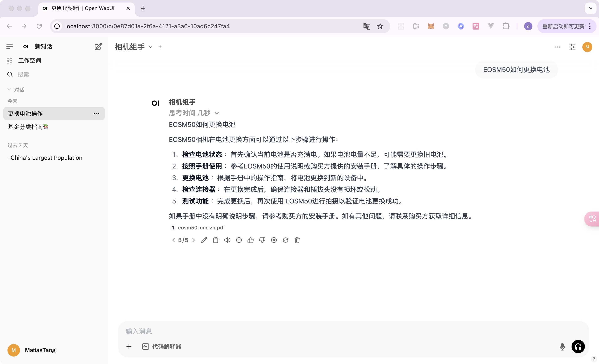This screenshot has height=364, width=599.
Task: Click the Google Translate icon in address bar
Action: [x=367, y=26]
